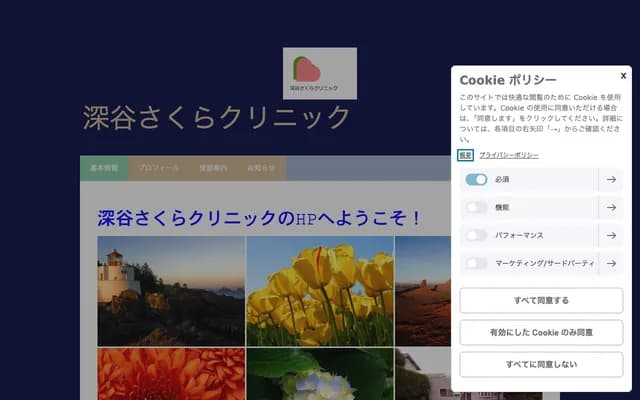Close the Cookie policy dialog

[623, 76]
